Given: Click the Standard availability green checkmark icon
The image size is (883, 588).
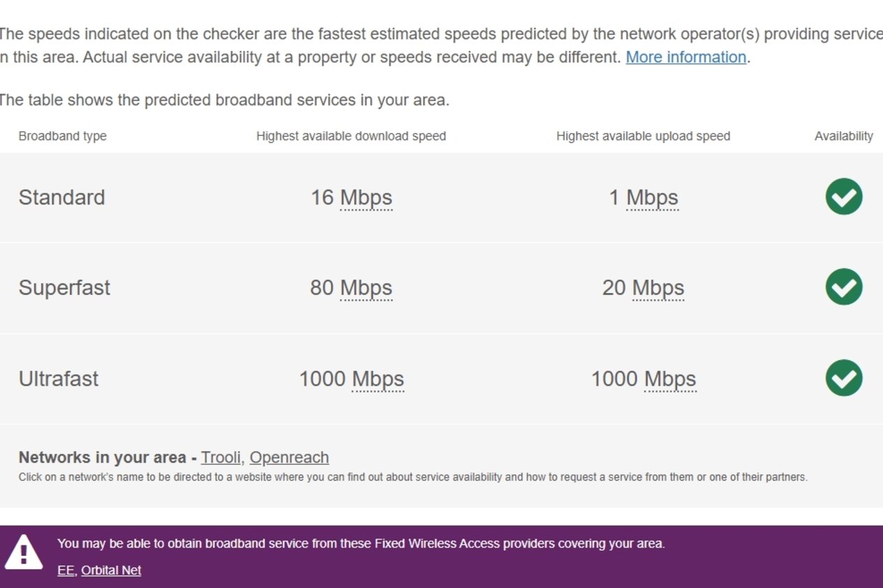Looking at the screenshot, I should pyautogui.click(x=844, y=197).
